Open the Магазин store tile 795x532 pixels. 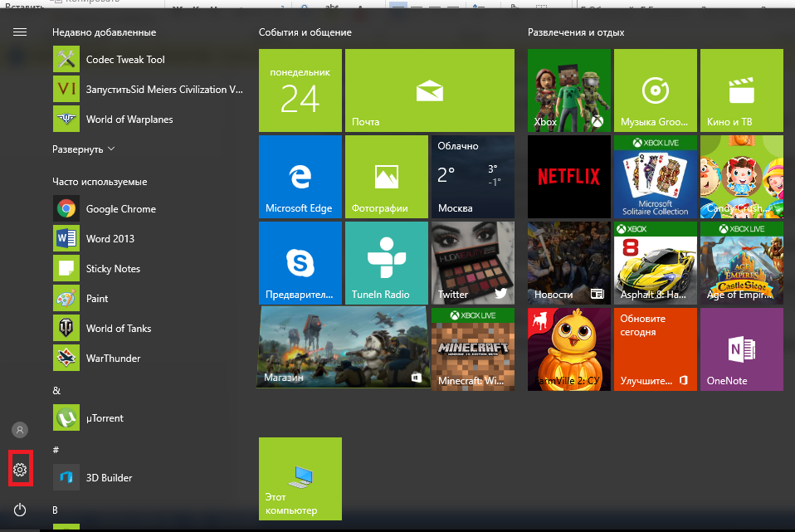(x=344, y=348)
